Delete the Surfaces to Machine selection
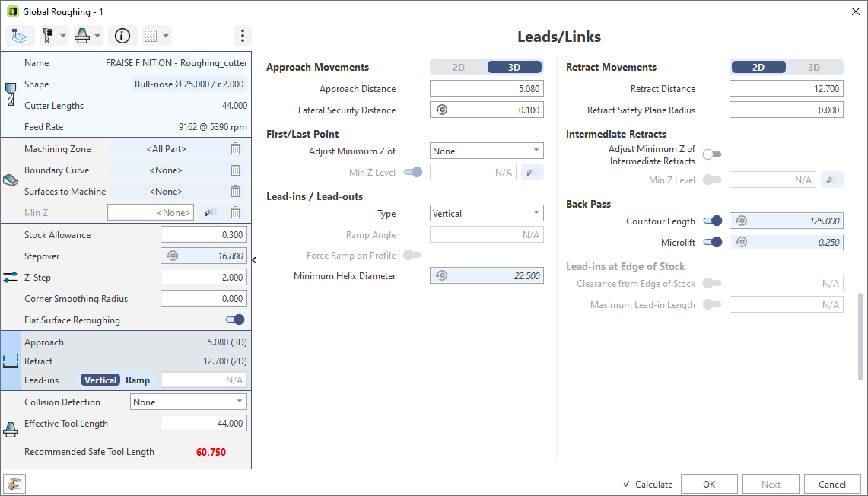Viewport: 868px width, 496px height. click(x=235, y=192)
